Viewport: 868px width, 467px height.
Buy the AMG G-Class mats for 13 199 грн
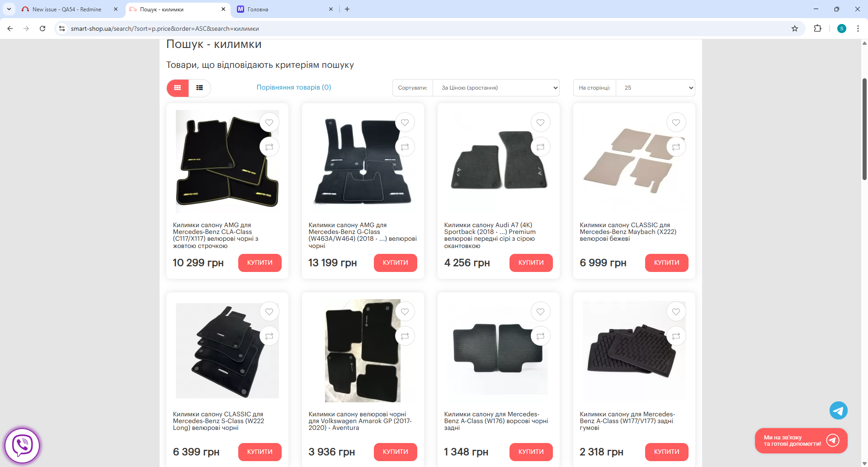395,263
